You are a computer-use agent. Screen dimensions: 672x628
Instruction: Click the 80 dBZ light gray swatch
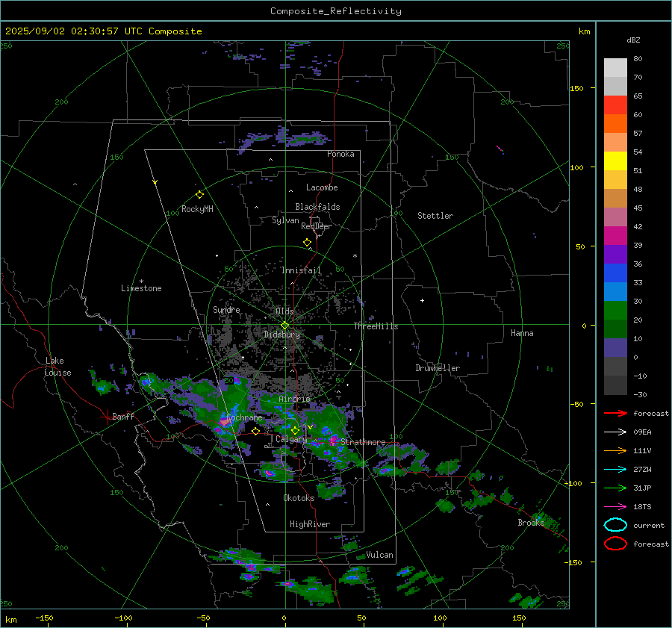(x=615, y=68)
